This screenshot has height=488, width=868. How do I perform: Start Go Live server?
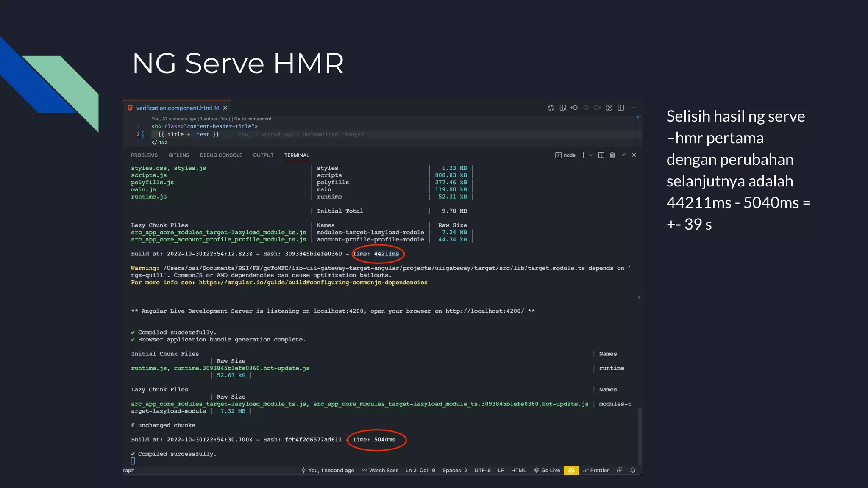click(x=547, y=471)
